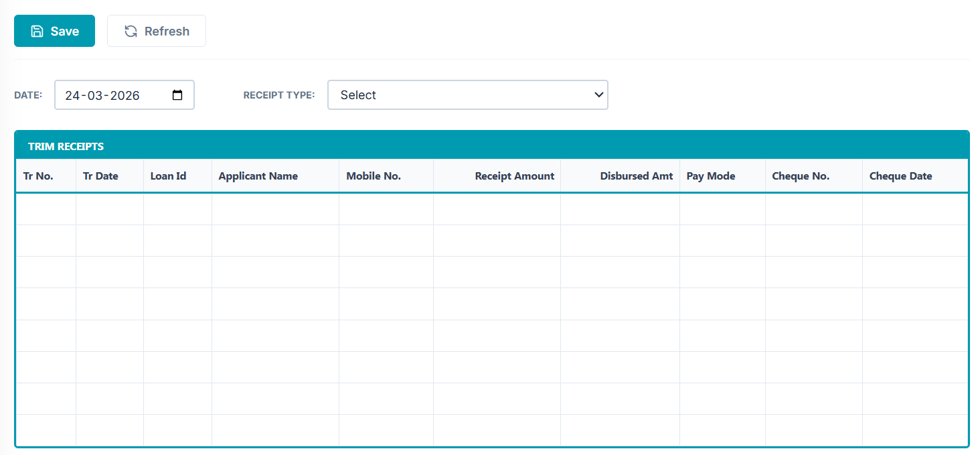Click the Cheque Date column header
The image size is (980, 455).
click(900, 176)
